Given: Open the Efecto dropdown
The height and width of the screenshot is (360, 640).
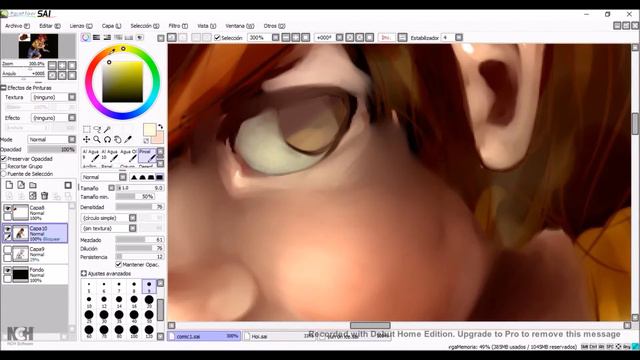Looking at the screenshot, I should pos(72,118).
